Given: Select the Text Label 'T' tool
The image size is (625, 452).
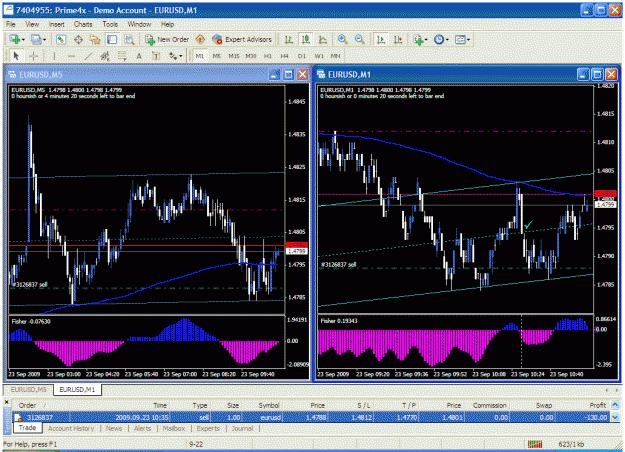Looking at the screenshot, I should pyautogui.click(x=156, y=56).
